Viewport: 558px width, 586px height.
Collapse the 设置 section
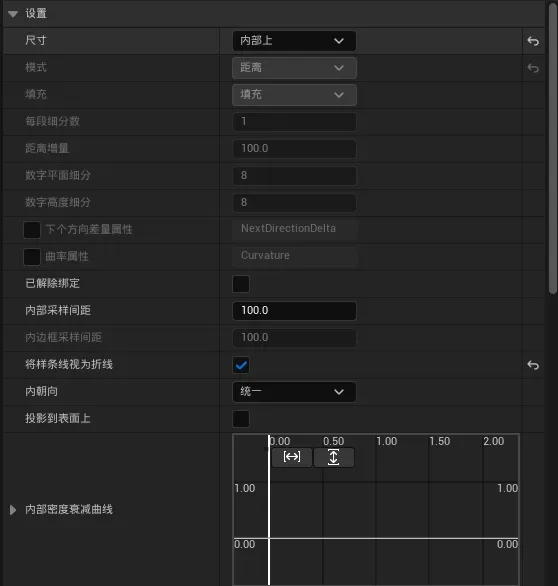(13, 14)
